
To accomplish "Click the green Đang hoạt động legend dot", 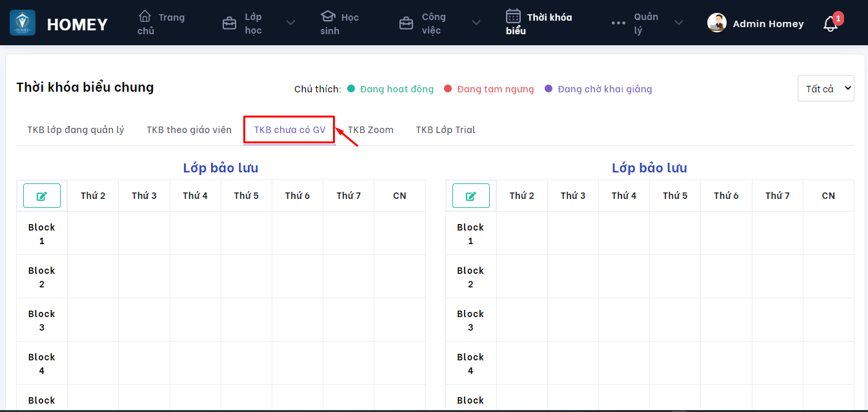I will (351, 89).
